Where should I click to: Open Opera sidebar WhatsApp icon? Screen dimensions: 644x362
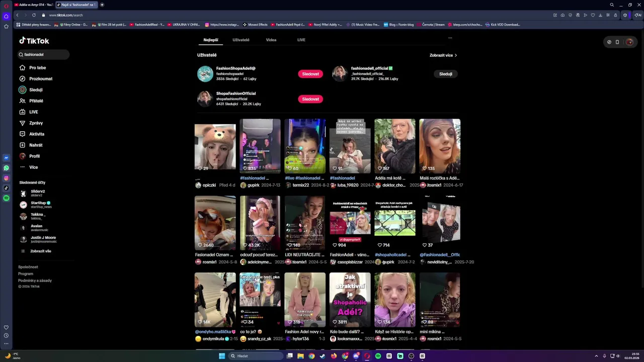coord(6,168)
